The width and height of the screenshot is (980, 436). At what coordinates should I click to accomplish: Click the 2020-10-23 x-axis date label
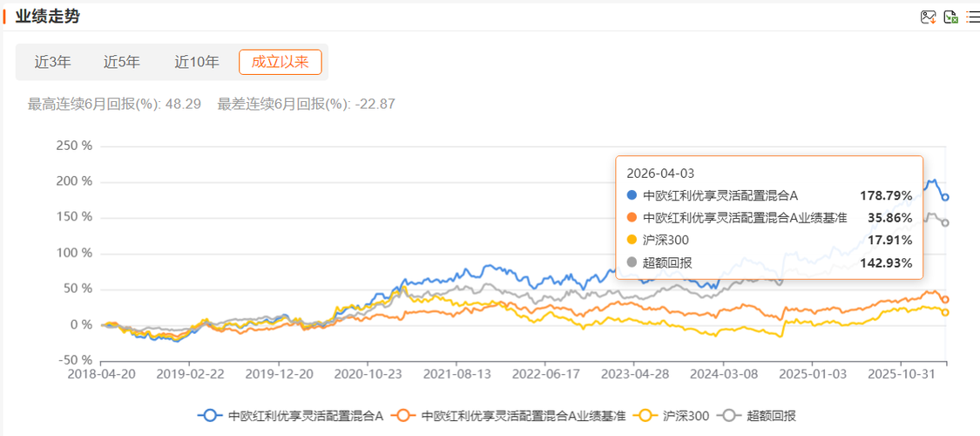367,373
